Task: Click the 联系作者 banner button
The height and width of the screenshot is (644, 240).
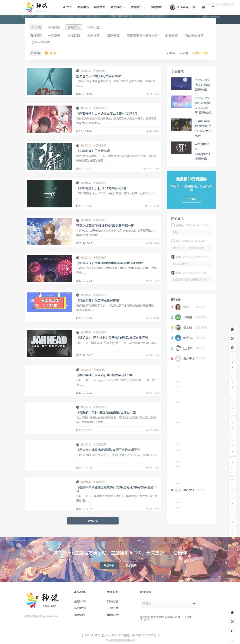Action: click(x=109, y=565)
